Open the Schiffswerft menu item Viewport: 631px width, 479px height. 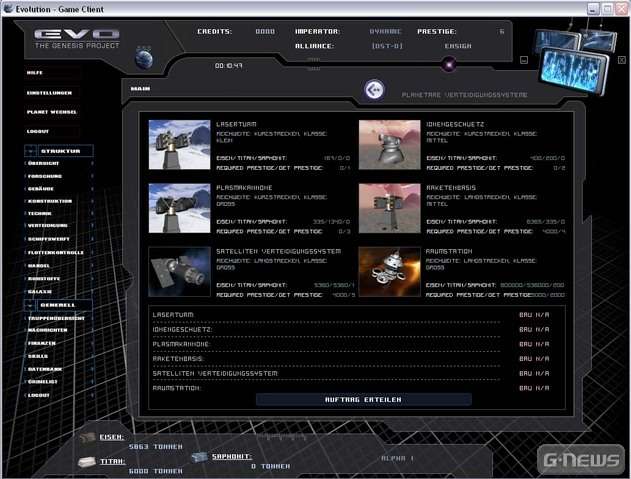(x=49, y=239)
